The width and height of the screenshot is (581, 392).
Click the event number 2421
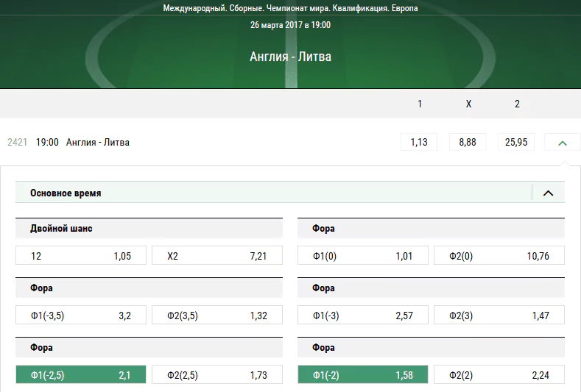pos(17,143)
